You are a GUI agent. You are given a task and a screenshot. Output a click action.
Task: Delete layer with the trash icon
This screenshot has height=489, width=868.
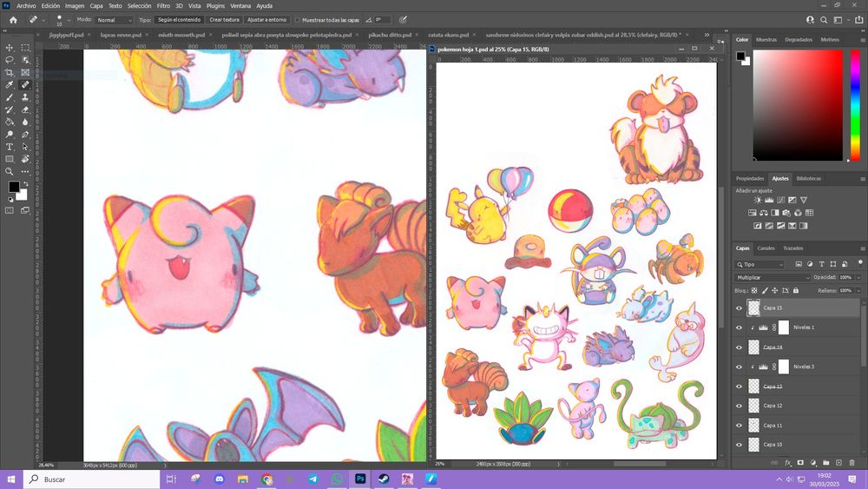pyautogui.click(x=852, y=463)
